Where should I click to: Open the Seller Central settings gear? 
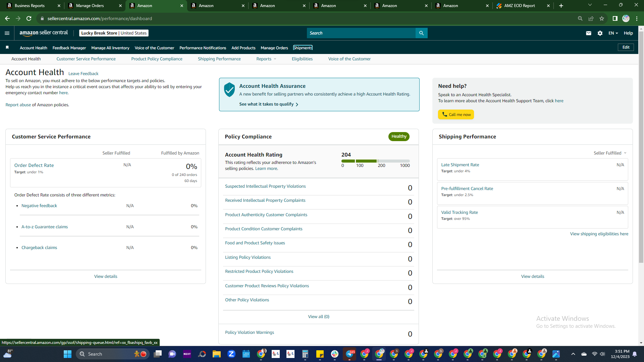point(600,33)
